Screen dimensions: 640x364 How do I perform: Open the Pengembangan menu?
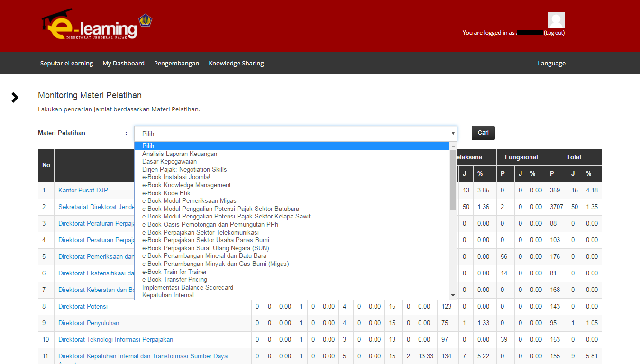[x=176, y=63]
